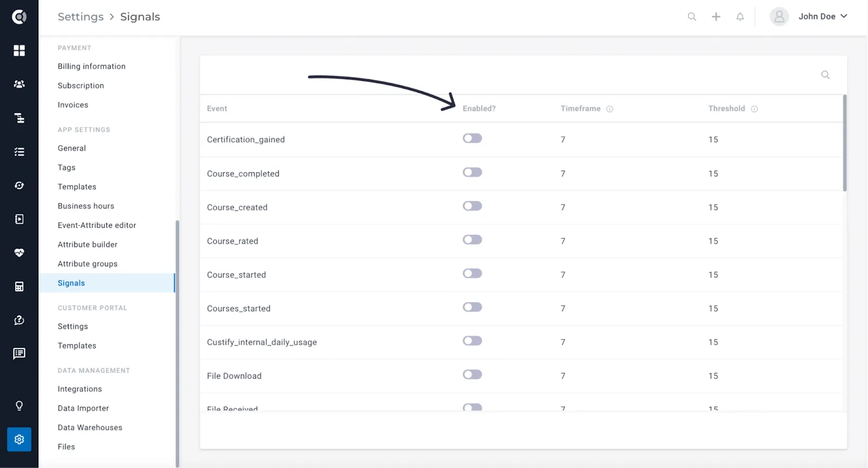Toggle the File Download signal switch

[x=473, y=375]
